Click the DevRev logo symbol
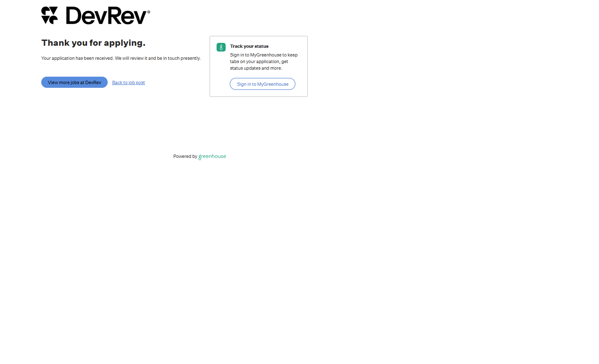This screenshot has width=599, height=364. [x=50, y=16]
